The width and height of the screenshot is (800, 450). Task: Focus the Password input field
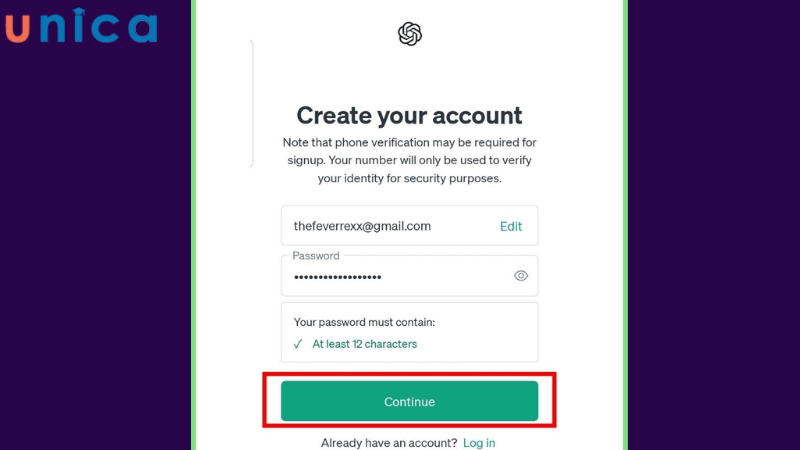[400, 276]
